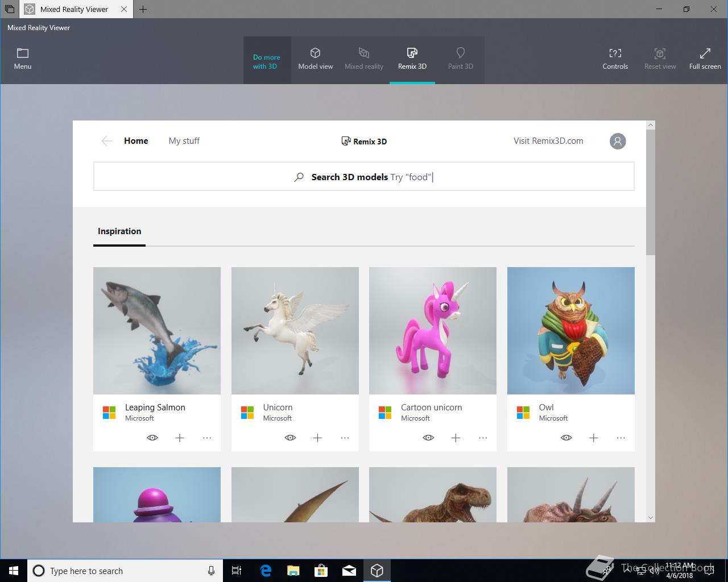Open the Triceratops thumbnail
The width and height of the screenshot is (728, 582).
[571, 494]
